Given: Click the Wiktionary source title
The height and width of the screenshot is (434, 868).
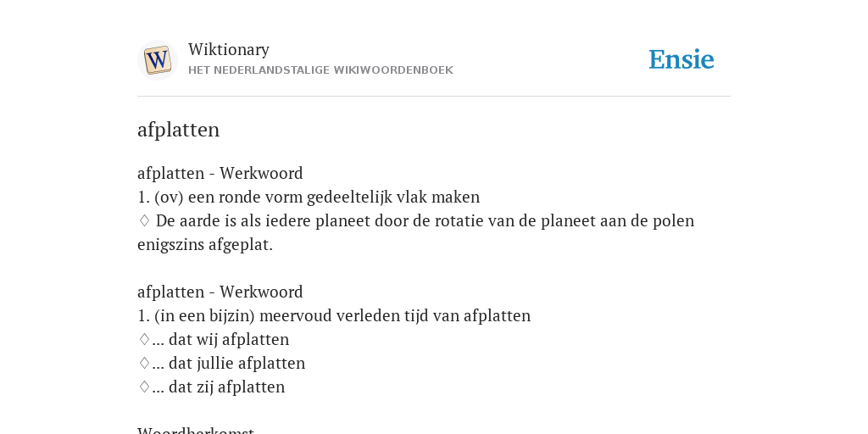Looking at the screenshot, I should point(229,49).
